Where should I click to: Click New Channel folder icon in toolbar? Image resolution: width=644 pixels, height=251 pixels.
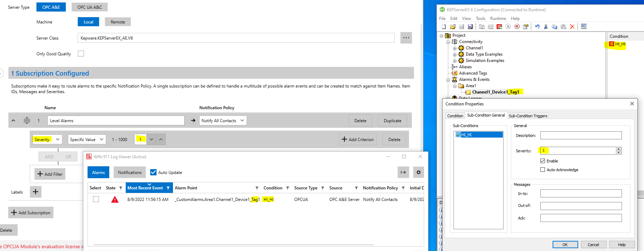tap(482, 27)
